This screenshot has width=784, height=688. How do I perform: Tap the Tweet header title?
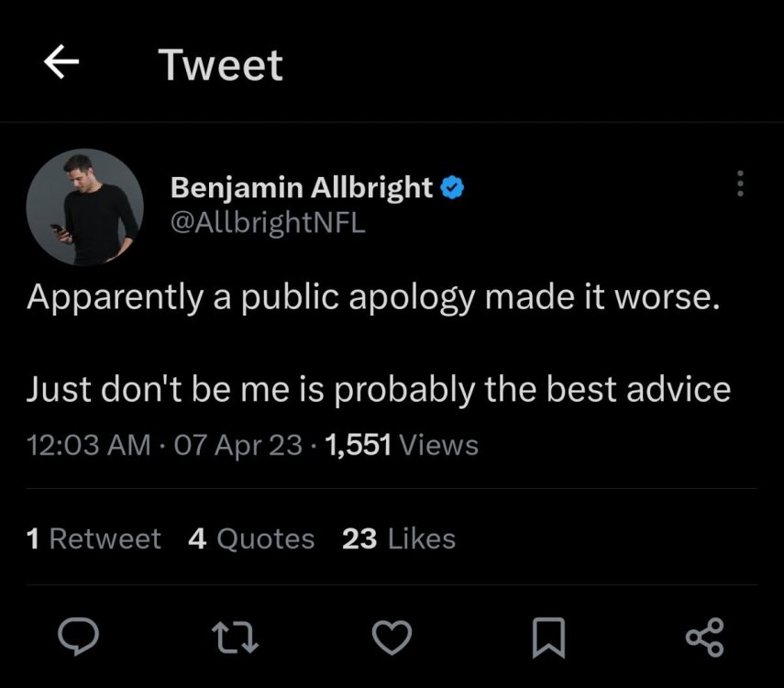pos(221,63)
